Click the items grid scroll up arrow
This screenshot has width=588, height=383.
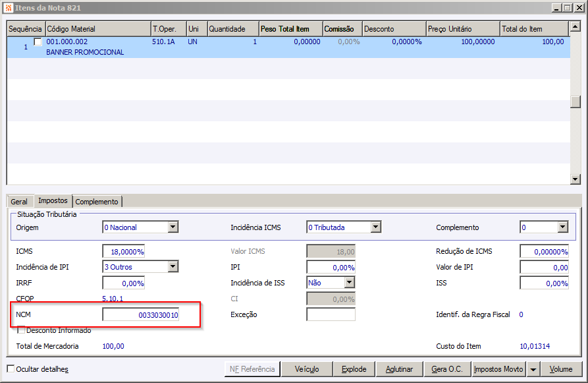[x=575, y=26]
